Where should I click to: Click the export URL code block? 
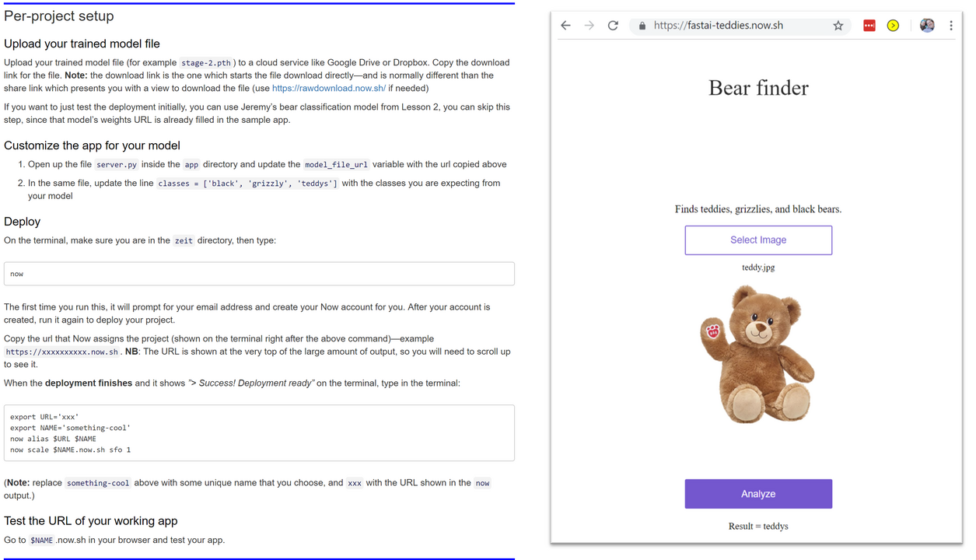click(x=259, y=433)
